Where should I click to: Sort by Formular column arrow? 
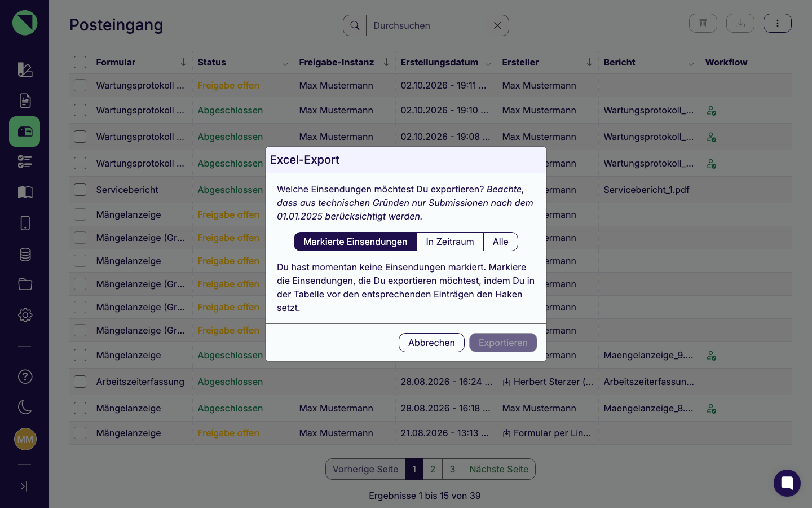tap(183, 62)
